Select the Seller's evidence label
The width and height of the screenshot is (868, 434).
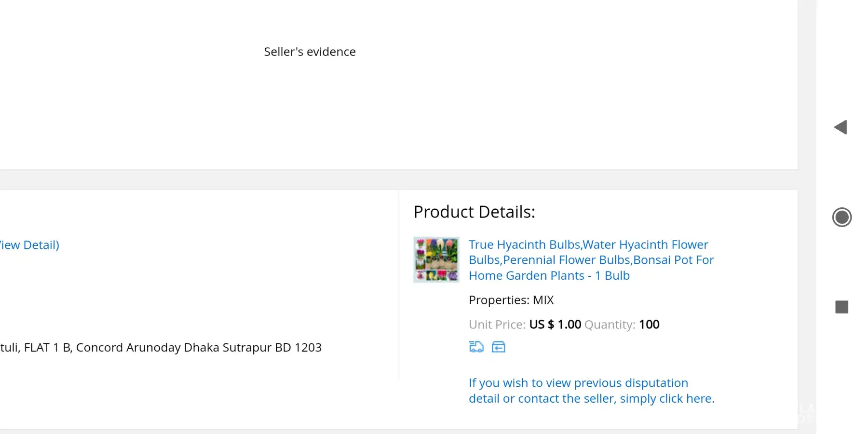(310, 52)
